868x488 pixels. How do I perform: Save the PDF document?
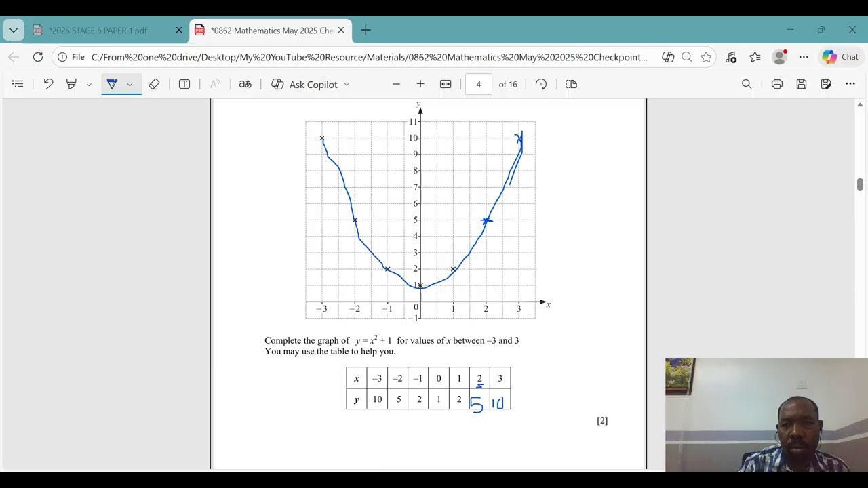[x=802, y=84]
